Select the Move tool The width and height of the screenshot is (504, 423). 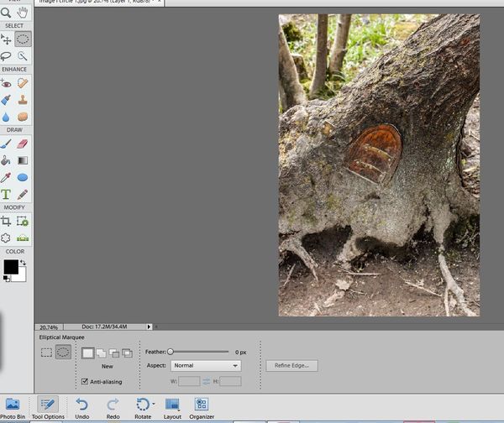tap(6, 39)
